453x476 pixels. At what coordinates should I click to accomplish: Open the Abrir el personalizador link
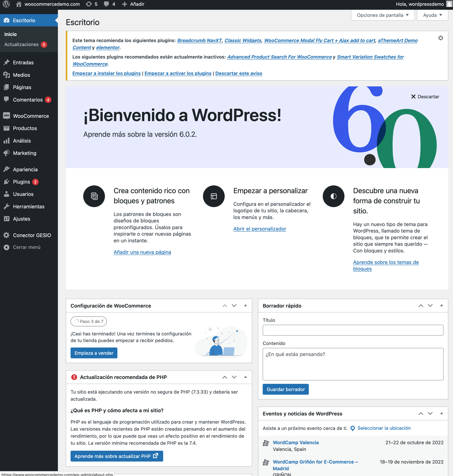[x=260, y=229]
